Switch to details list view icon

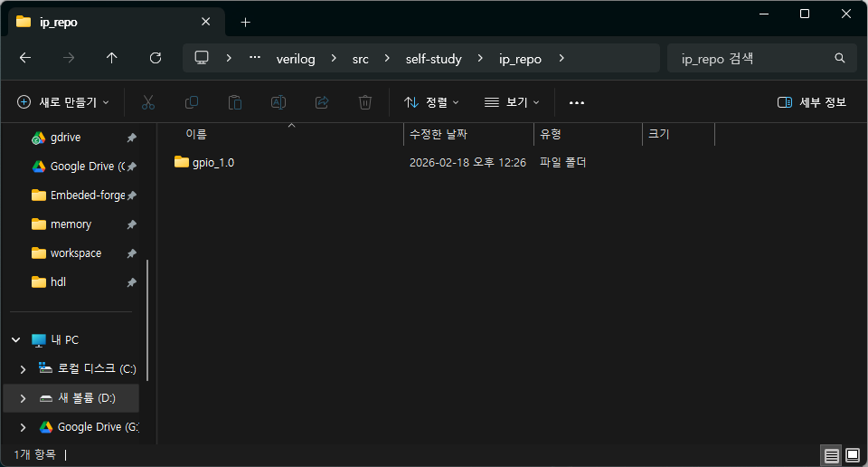point(832,455)
